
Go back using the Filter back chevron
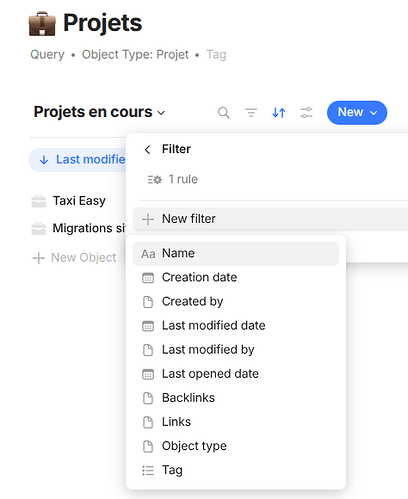pos(148,150)
